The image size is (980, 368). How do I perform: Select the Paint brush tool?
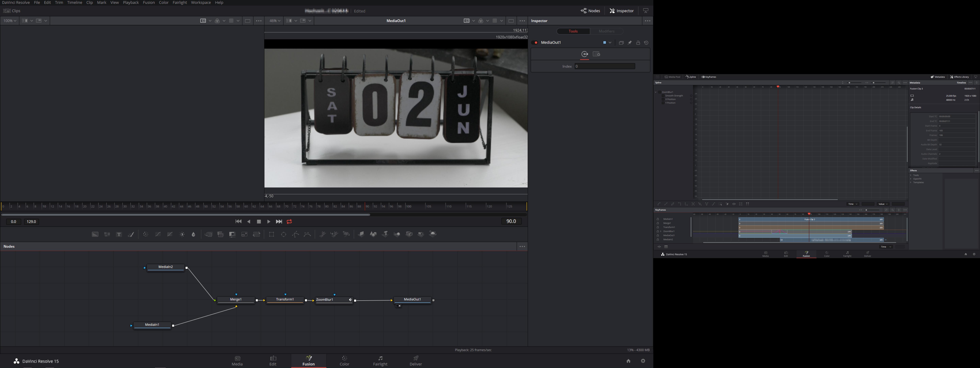click(131, 234)
